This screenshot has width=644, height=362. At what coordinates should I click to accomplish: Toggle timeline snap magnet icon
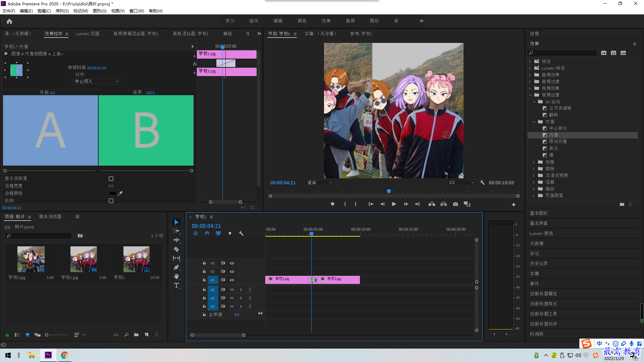(207, 233)
